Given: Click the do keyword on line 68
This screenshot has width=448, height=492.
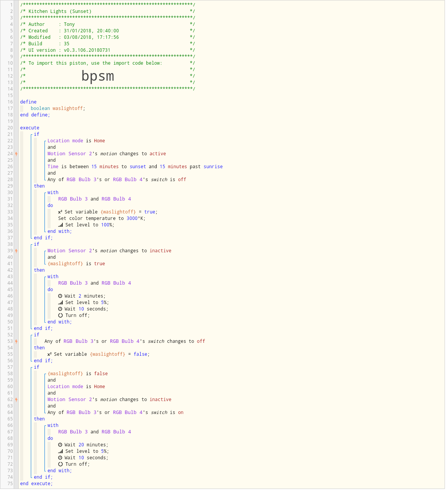Looking at the screenshot, I should click(50, 438).
